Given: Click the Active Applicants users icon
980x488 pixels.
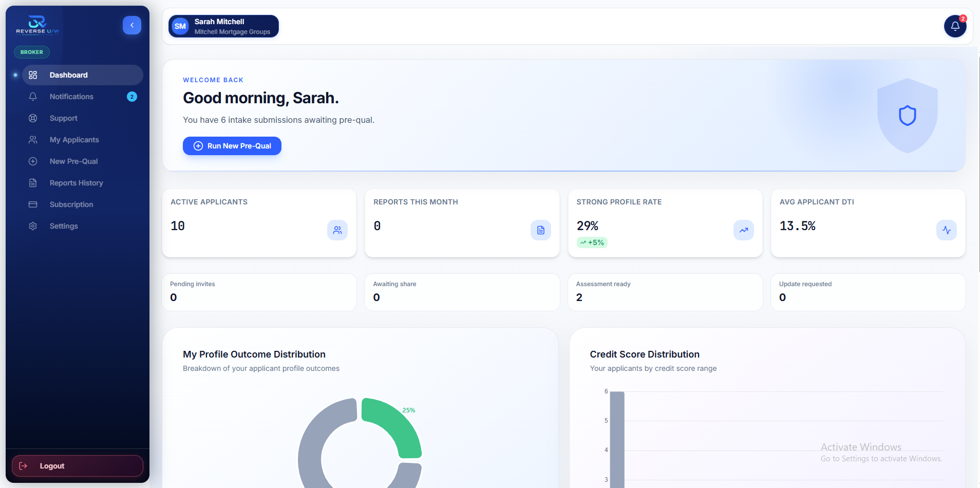Looking at the screenshot, I should [337, 230].
